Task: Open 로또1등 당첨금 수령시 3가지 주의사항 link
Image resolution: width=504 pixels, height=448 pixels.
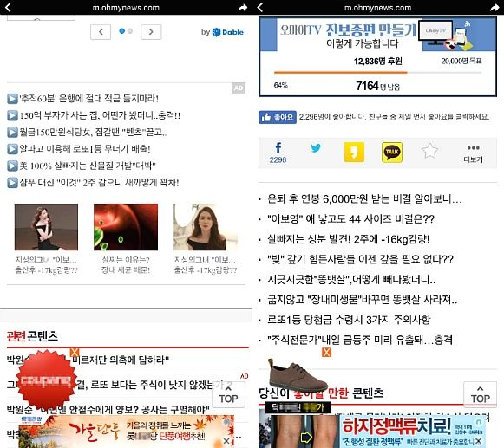Action: 349,320
